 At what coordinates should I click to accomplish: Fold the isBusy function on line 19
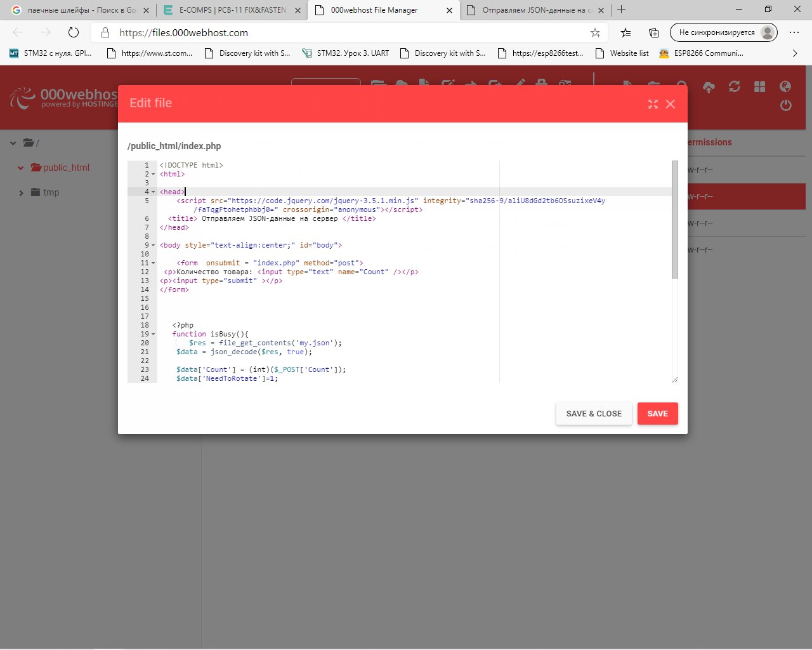[x=153, y=334]
